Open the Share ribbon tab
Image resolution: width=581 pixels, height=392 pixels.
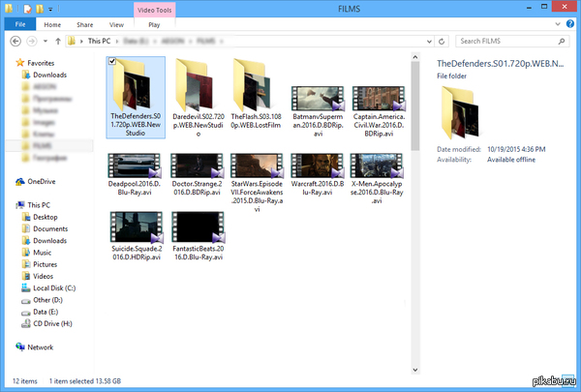(85, 25)
